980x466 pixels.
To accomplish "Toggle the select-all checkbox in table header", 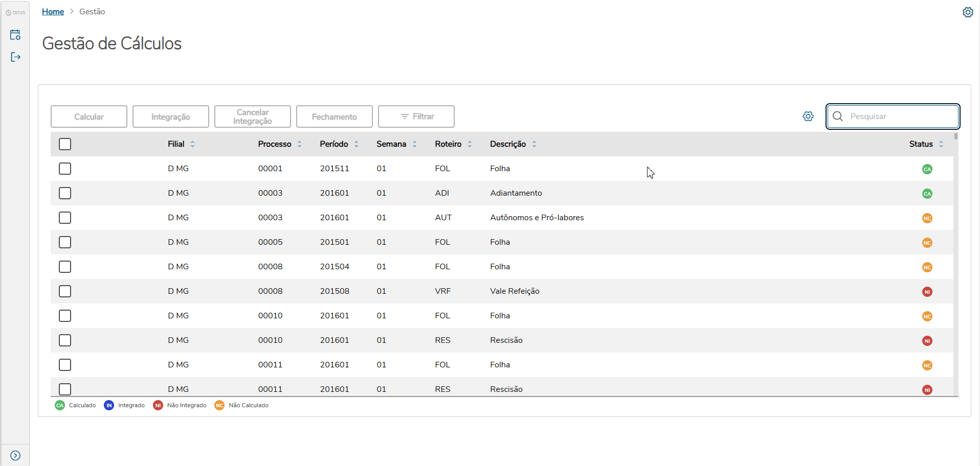I will 65,144.
